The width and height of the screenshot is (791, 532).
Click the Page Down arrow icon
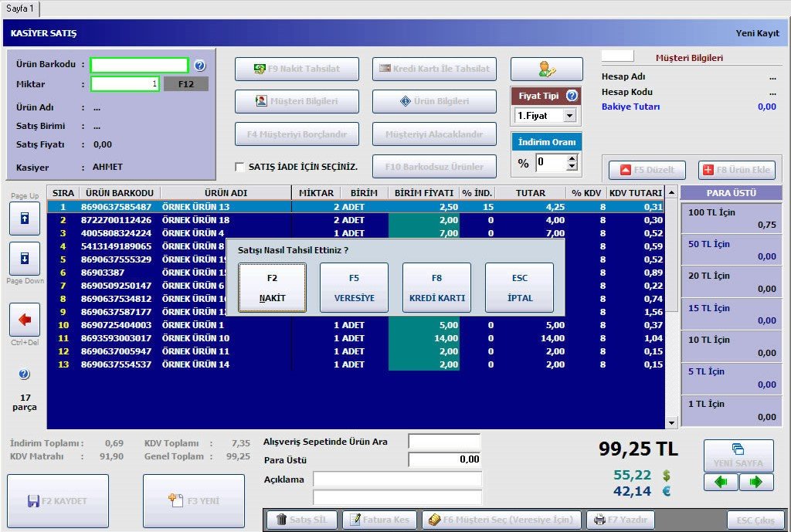click(24, 259)
